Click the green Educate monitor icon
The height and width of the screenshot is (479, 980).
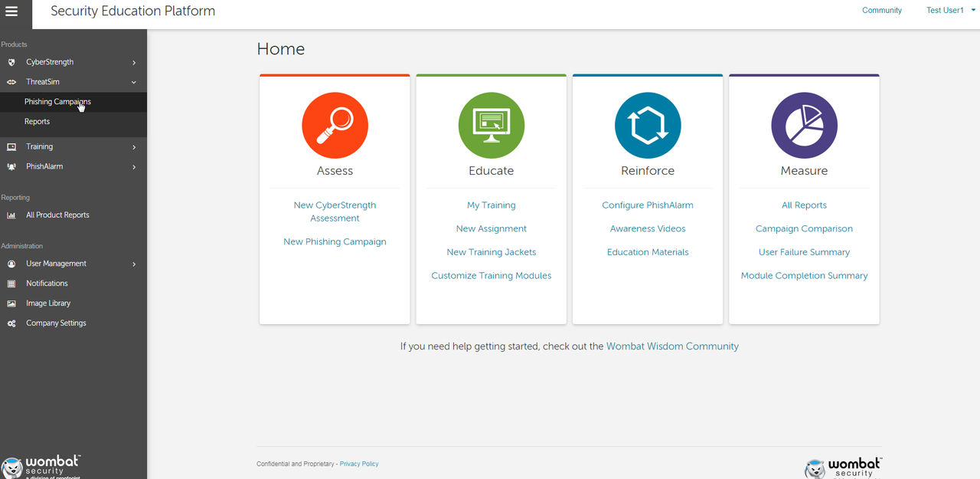492,126
